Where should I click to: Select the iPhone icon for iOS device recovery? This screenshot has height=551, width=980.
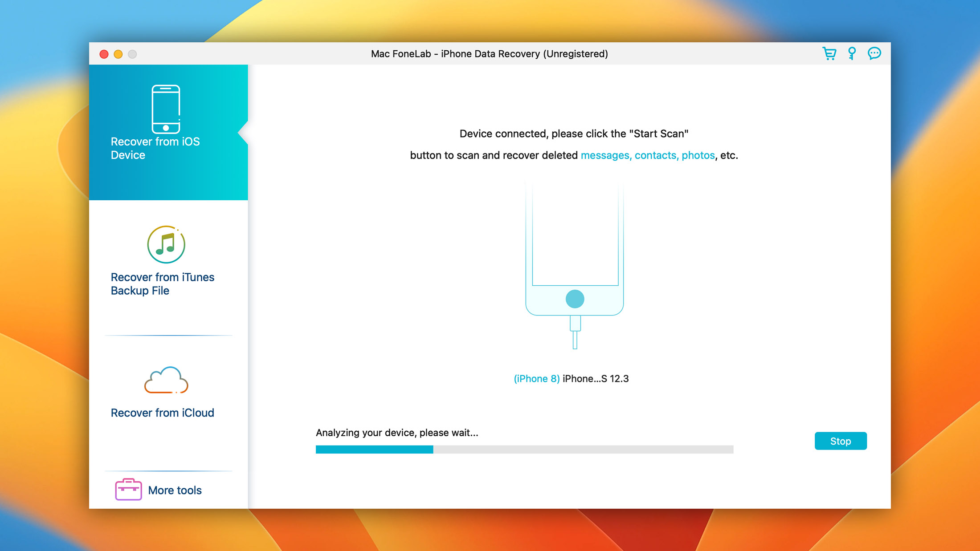point(166,109)
